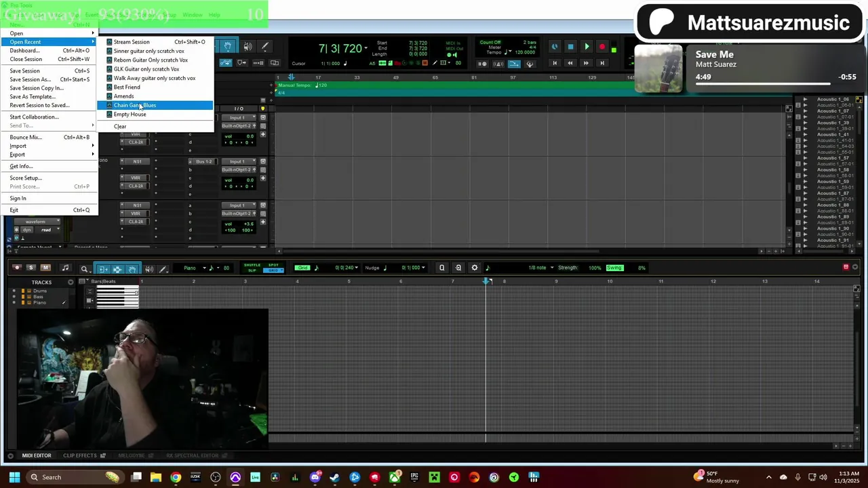This screenshot has height=488, width=868.
Task: Click the fast forward transport button
Action: click(586, 63)
